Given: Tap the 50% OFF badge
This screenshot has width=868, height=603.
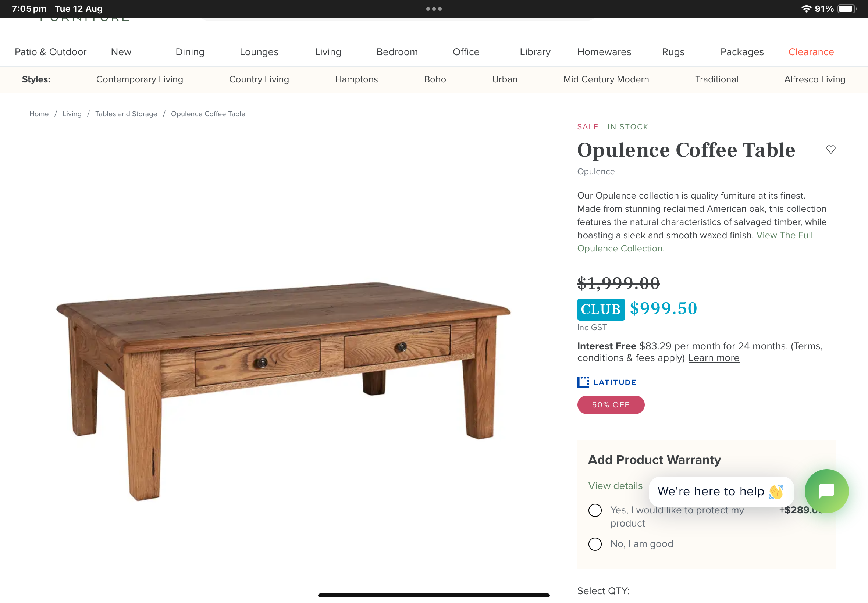Looking at the screenshot, I should pyautogui.click(x=611, y=405).
